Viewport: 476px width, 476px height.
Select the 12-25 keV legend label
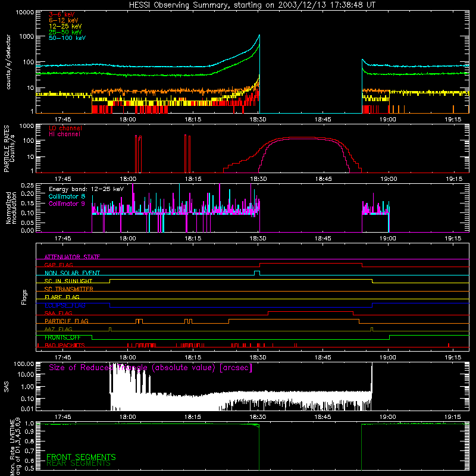pyautogui.click(x=65, y=26)
